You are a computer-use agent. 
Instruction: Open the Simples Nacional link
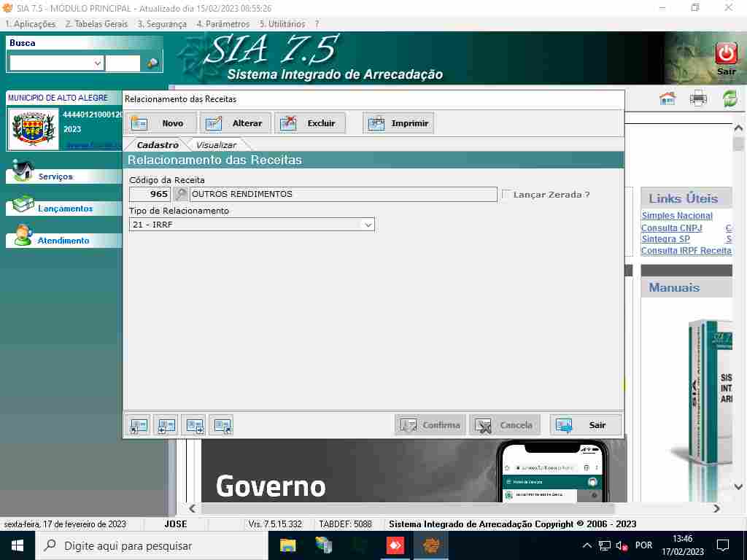(x=676, y=216)
